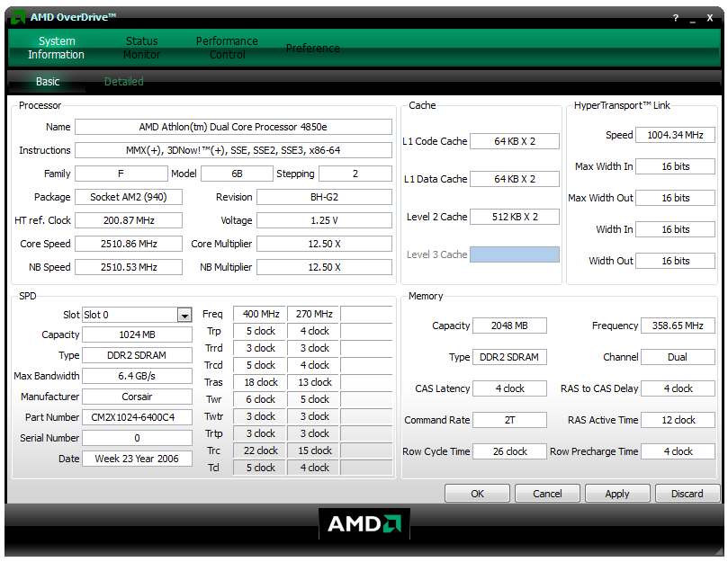
Task: Click the processor Name field
Action: pyautogui.click(x=233, y=127)
